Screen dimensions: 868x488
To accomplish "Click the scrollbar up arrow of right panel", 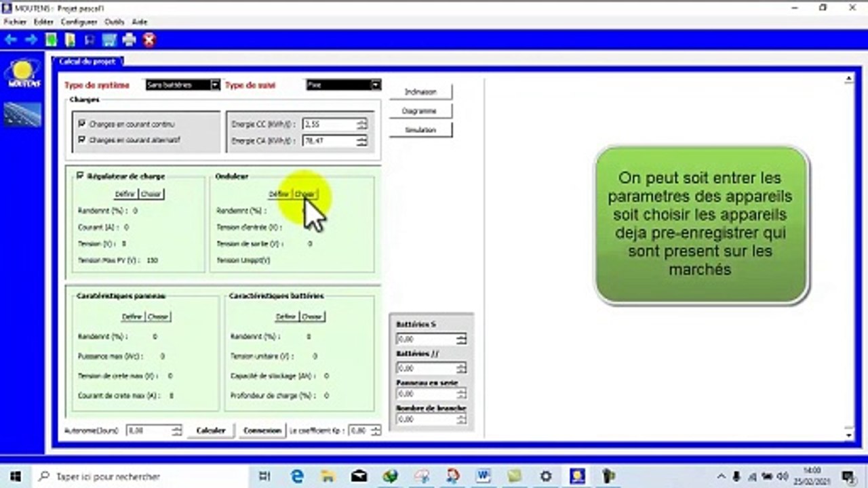I will [x=848, y=79].
